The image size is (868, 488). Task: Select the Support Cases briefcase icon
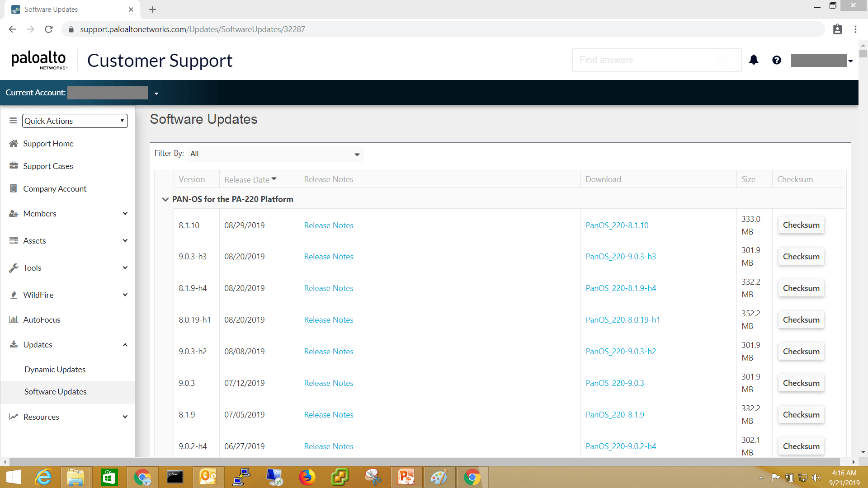coord(13,165)
